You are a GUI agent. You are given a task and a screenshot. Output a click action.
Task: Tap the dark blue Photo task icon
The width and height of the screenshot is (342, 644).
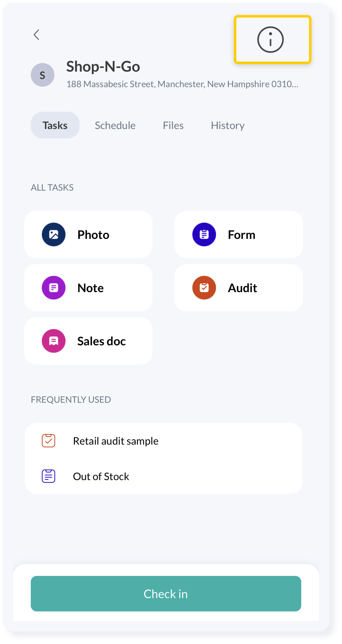tap(54, 235)
